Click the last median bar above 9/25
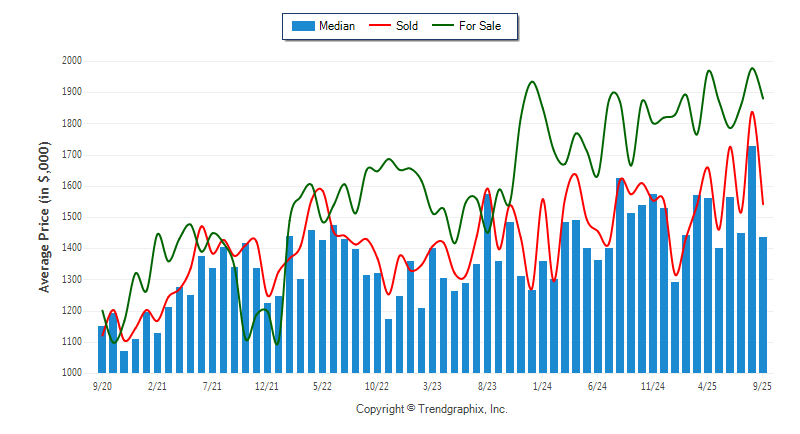This screenshot has width=800, height=434. pyautogui.click(x=763, y=305)
